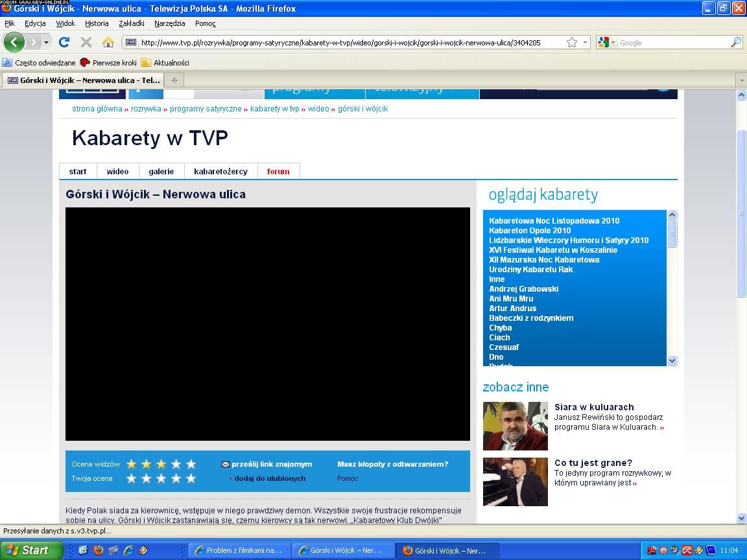Open the Plik menu
This screenshot has height=560, width=747.
[x=10, y=23]
